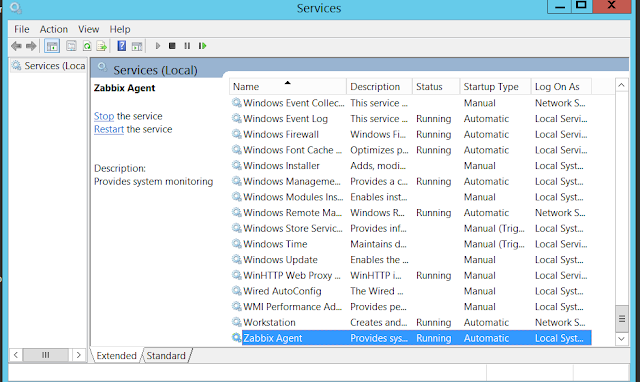This screenshot has height=382, width=640.
Task: Select the Windows Event Collector service row
Action: click(410, 103)
